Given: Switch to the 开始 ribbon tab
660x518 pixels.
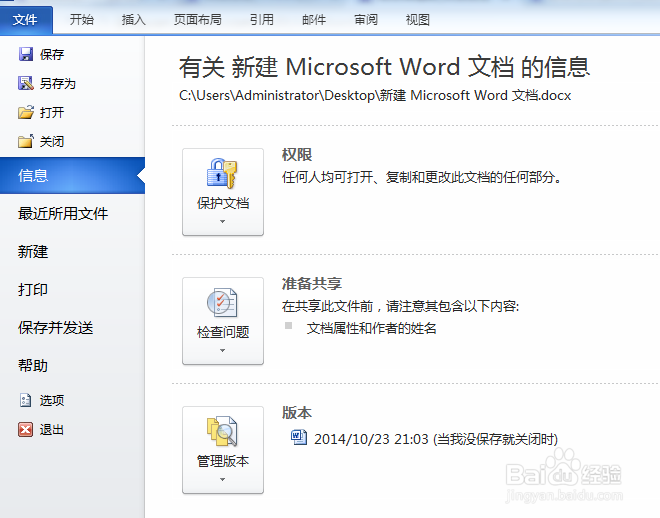Looking at the screenshot, I should pos(82,19).
